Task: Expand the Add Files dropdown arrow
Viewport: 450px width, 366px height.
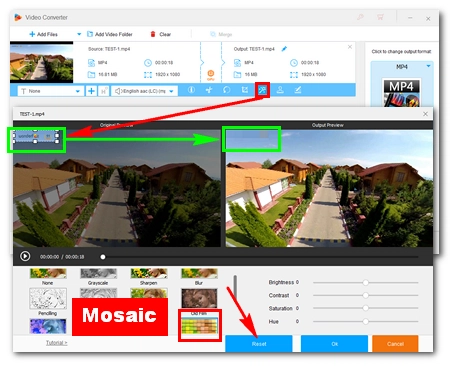Action: (x=79, y=34)
